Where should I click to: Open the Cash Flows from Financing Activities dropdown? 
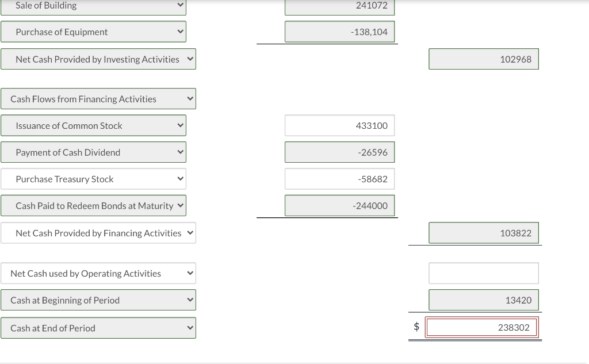pos(98,98)
